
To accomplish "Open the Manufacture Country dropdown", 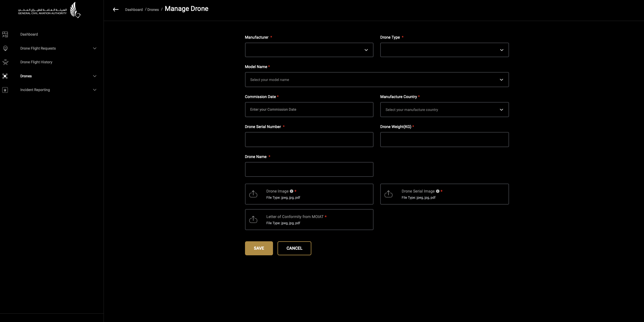I will (444, 110).
